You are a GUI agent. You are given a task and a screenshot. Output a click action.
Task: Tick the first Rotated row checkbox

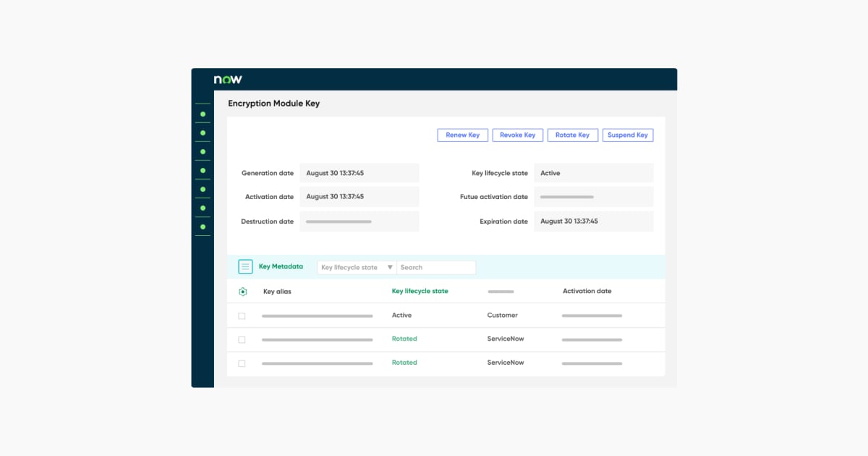[x=242, y=339]
